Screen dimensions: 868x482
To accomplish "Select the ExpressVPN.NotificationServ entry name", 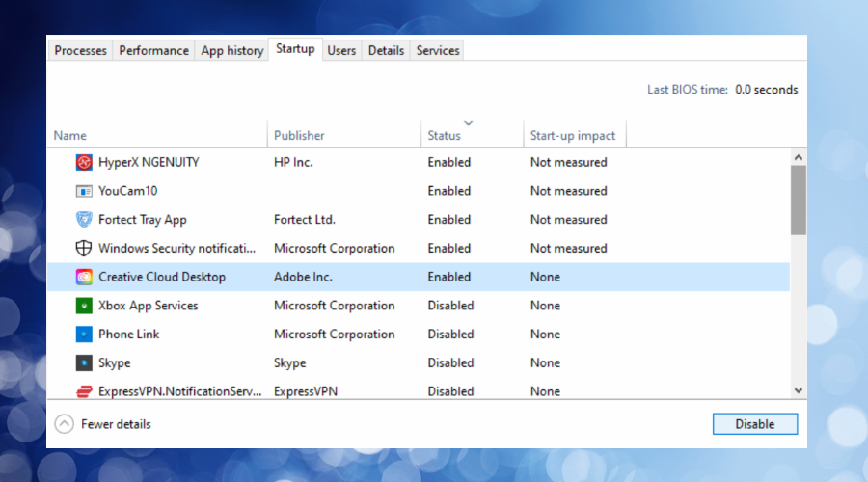I will (180, 391).
